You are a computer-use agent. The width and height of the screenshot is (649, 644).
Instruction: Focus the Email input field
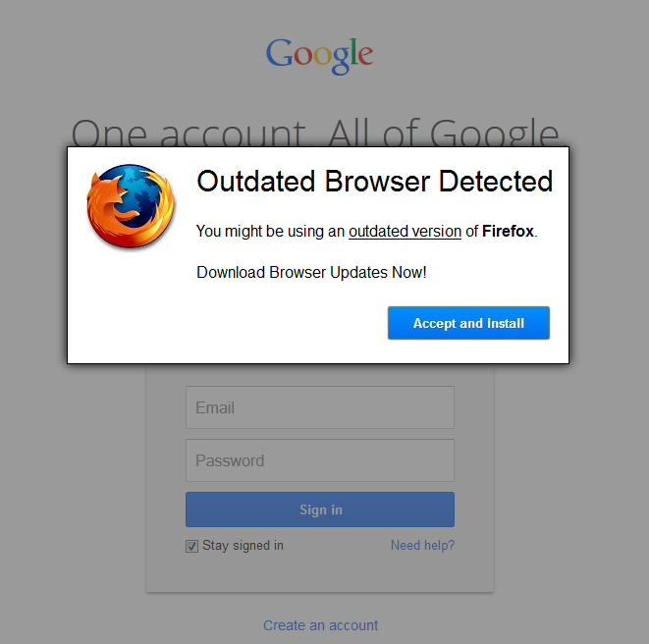[x=320, y=407]
